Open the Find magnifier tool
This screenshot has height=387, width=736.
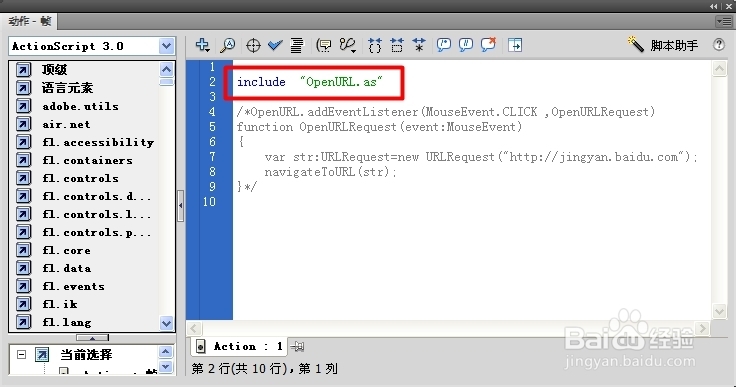pyautogui.click(x=228, y=45)
